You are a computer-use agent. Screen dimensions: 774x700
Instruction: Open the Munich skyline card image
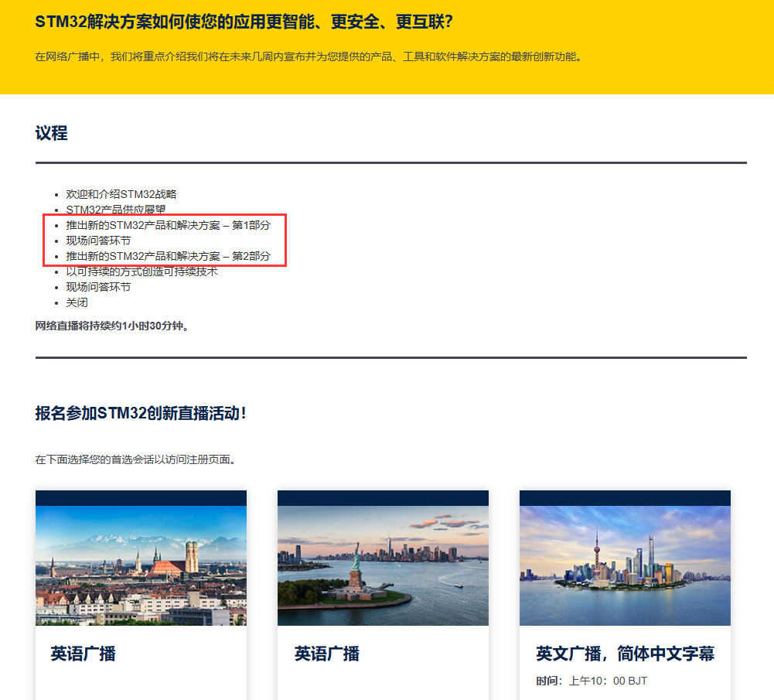(141, 565)
